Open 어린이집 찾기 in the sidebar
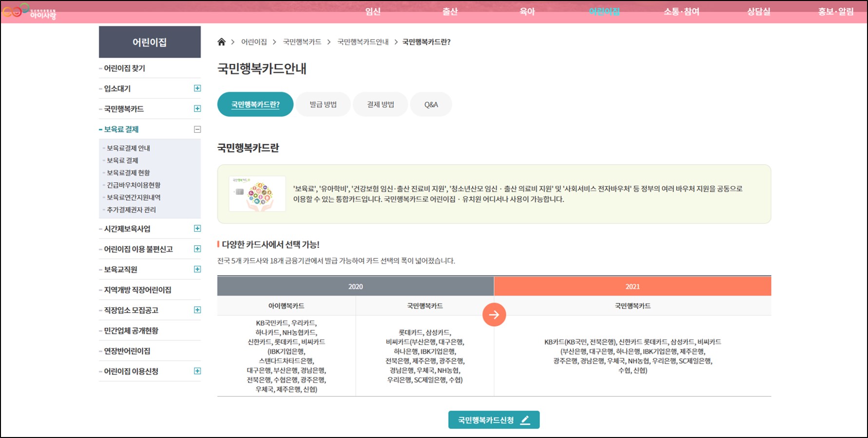Image resolution: width=868 pixels, height=438 pixels. (x=124, y=68)
